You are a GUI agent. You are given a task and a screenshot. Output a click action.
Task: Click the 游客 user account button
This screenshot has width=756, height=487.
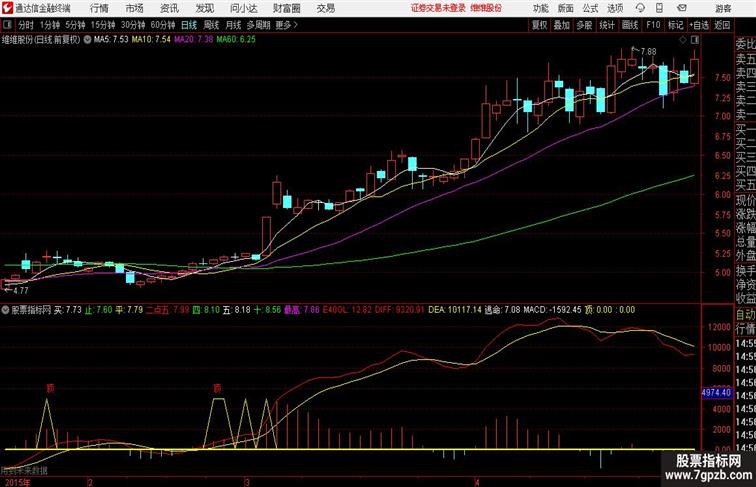[x=723, y=8]
